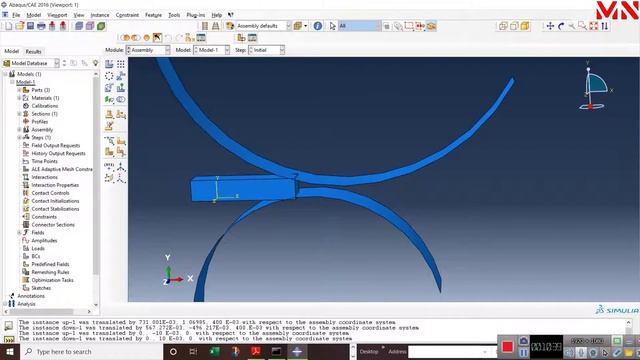640x360 pixels.
Task: Open the Adobe Acrobat taskbar icon
Action: coord(256,351)
